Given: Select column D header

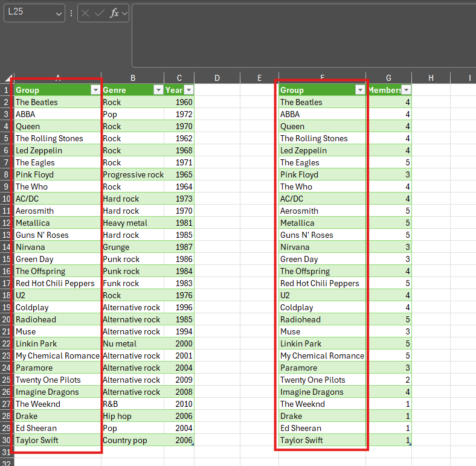Looking at the screenshot, I should pyautogui.click(x=217, y=78).
